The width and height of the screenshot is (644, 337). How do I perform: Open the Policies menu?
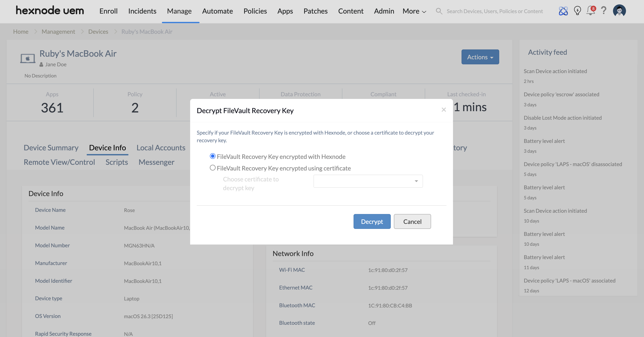point(255,11)
